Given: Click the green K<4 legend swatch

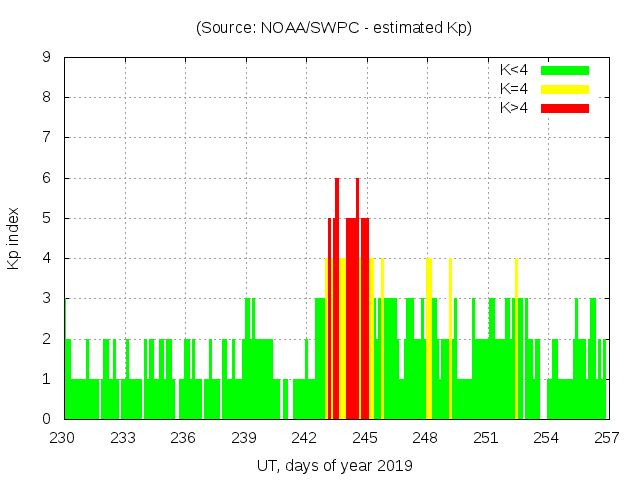Looking at the screenshot, I should (565, 70).
